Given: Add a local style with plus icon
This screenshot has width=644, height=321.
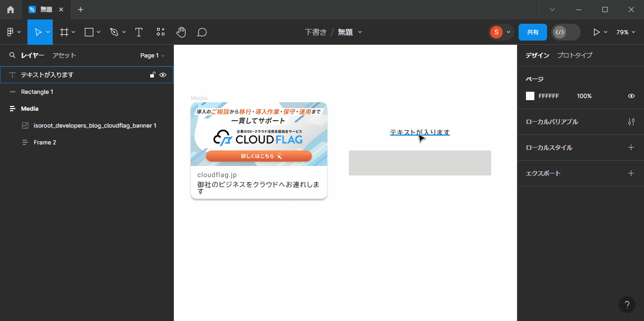Looking at the screenshot, I should pyautogui.click(x=631, y=148).
